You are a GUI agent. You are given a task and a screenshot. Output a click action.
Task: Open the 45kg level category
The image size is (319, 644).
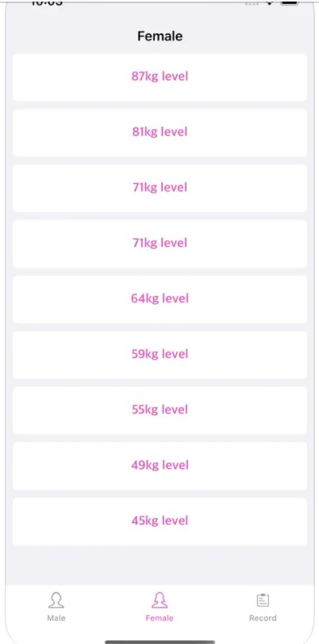[159, 521]
